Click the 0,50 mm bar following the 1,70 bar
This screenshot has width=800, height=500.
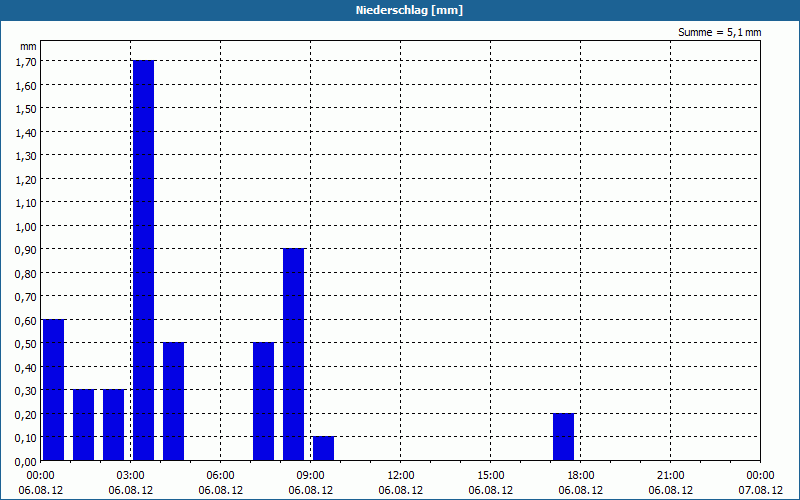pyautogui.click(x=173, y=402)
